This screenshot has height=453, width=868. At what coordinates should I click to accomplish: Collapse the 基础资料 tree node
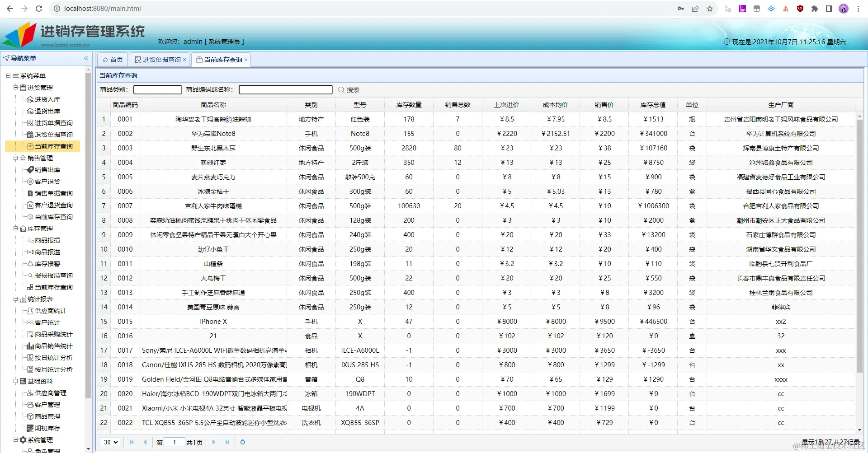15,381
